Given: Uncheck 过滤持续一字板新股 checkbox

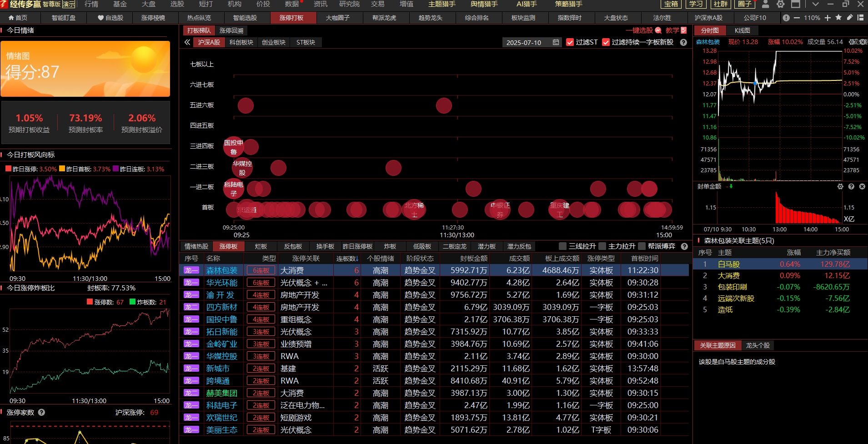Looking at the screenshot, I should click(606, 42).
